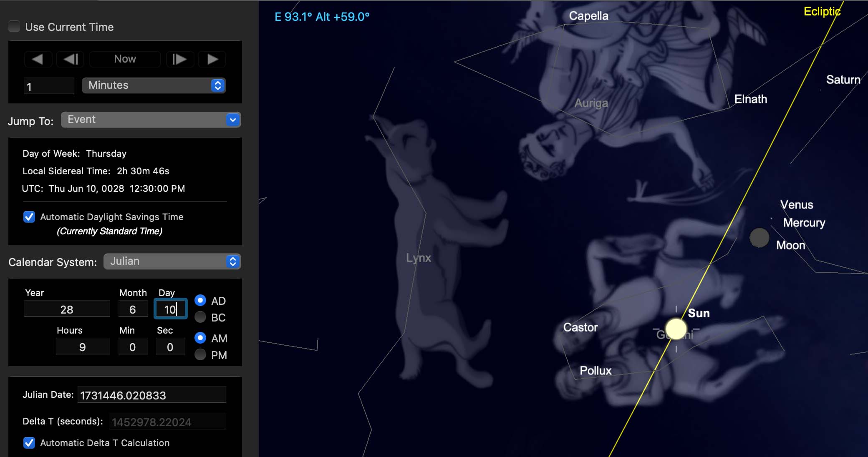868x457 pixels.
Task: Click the Local Sidereal Time reading
Action: coord(96,171)
